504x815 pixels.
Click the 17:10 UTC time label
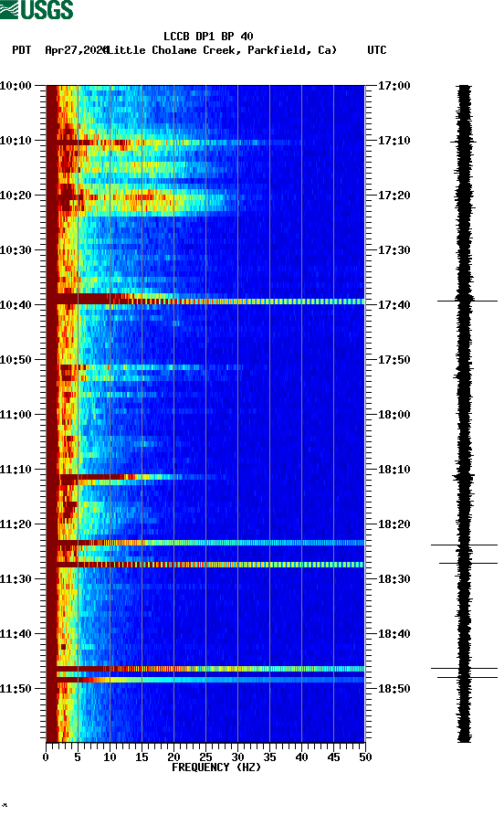coord(394,141)
